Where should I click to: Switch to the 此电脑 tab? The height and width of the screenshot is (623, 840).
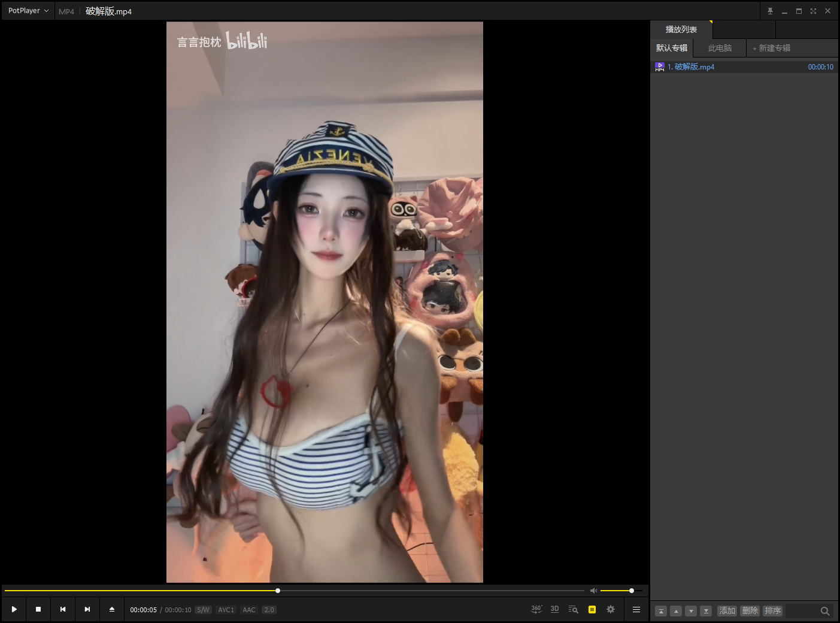720,48
